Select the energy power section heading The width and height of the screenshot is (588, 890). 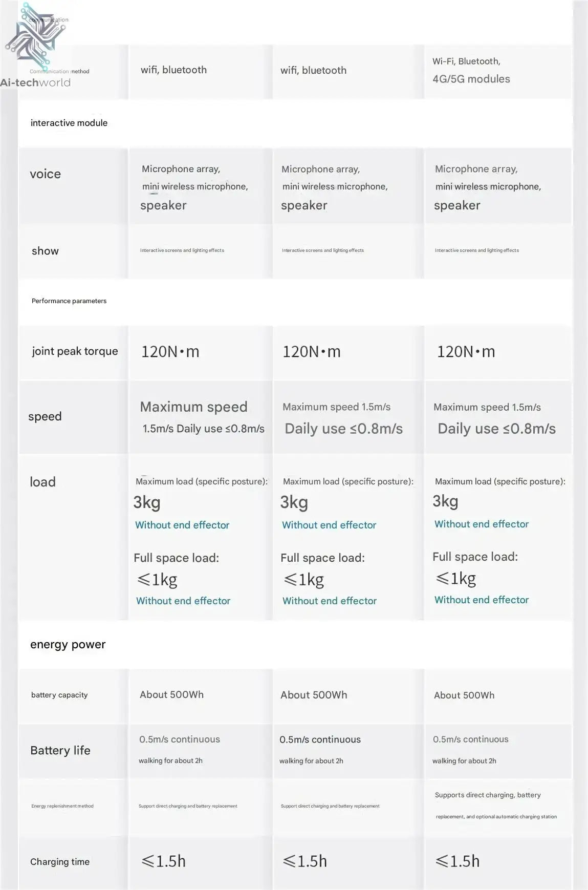pyautogui.click(x=68, y=644)
